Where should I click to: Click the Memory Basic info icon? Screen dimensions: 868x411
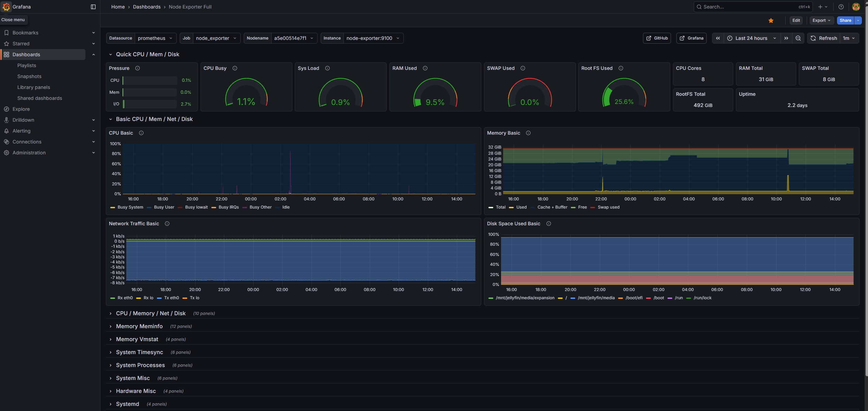click(x=528, y=133)
